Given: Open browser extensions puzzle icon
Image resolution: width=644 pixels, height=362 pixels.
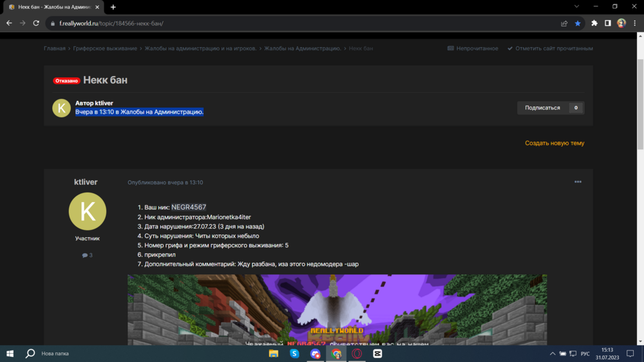Looking at the screenshot, I should coord(594,23).
